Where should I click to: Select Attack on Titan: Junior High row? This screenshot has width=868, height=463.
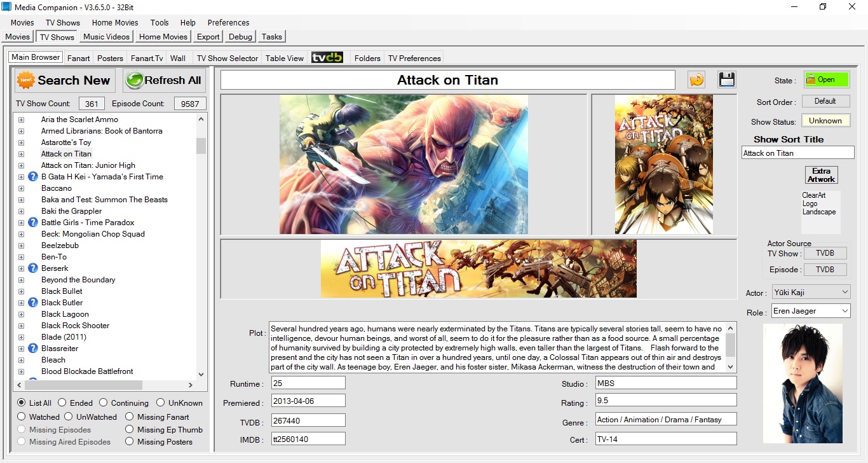coord(88,165)
